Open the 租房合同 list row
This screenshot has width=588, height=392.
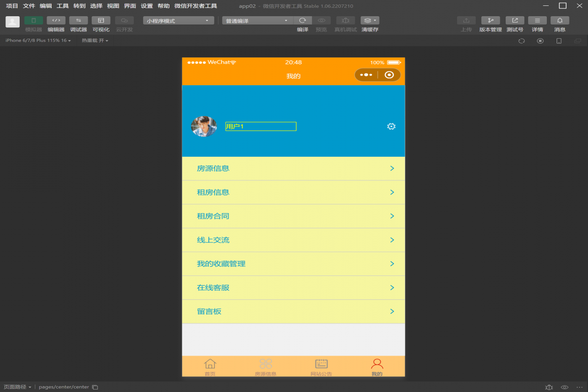(x=294, y=216)
